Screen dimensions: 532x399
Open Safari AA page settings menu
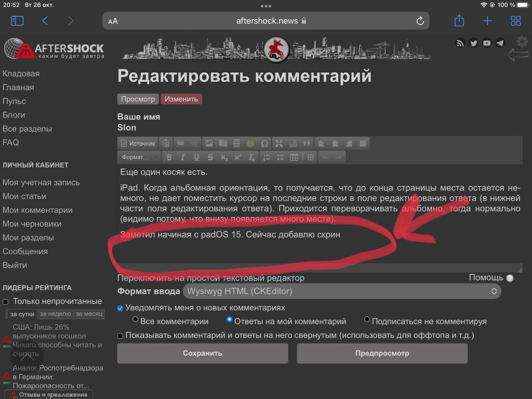(x=113, y=21)
